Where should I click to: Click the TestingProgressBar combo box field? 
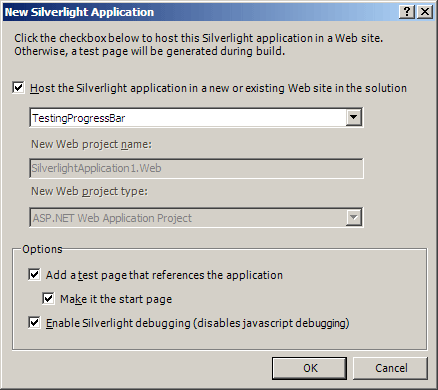pyautogui.click(x=196, y=117)
